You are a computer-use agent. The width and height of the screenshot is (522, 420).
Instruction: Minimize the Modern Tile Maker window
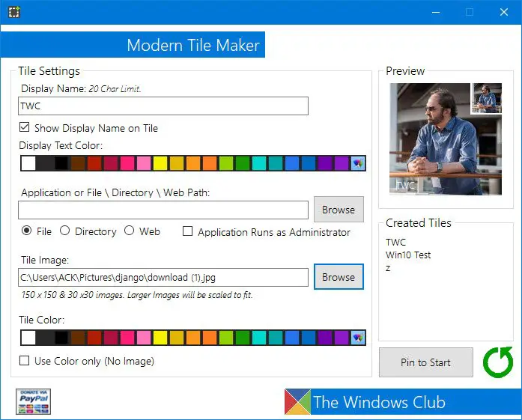coord(436,12)
